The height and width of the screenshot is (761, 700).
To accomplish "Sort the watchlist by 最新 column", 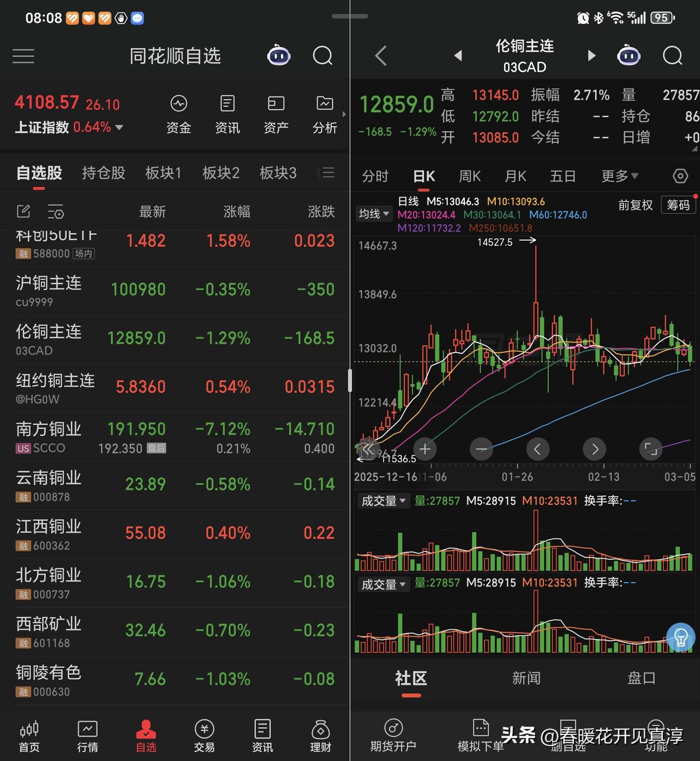I will pos(152,212).
